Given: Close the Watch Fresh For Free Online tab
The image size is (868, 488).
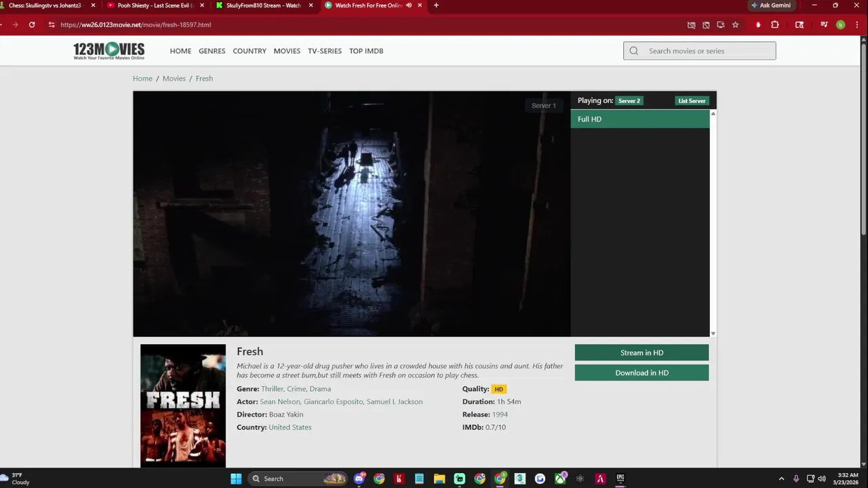Looking at the screenshot, I should coord(420,5).
